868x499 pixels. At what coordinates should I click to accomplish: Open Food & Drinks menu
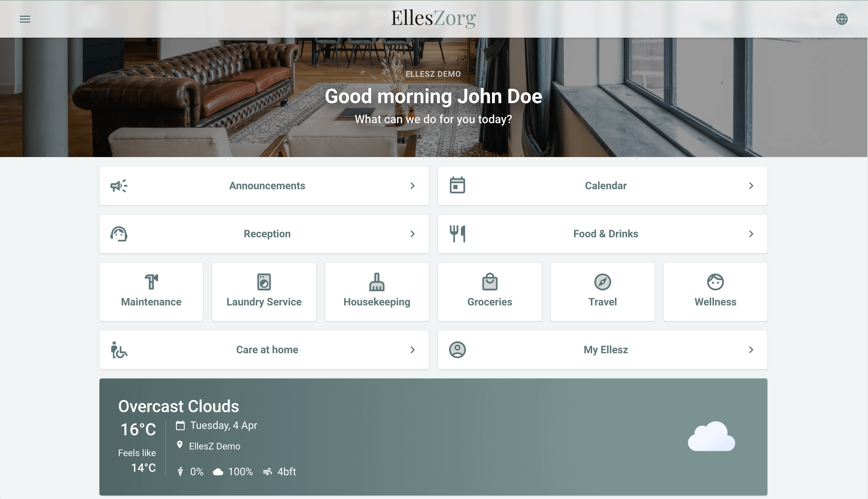tap(603, 234)
